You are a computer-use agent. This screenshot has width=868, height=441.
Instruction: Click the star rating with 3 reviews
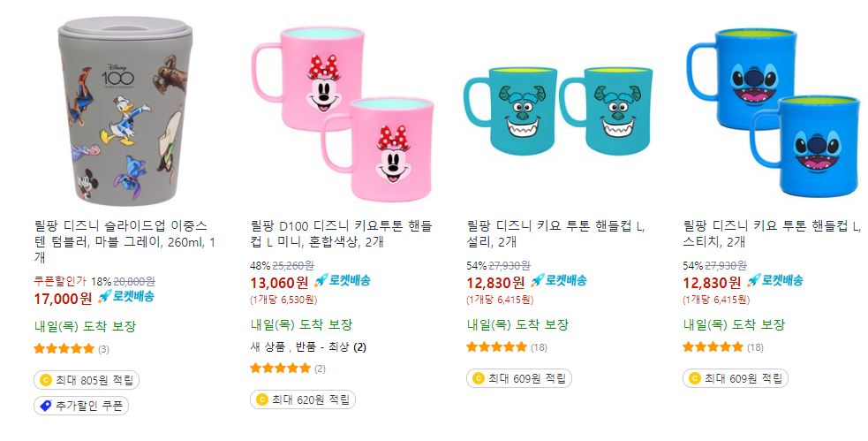[72, 349]
